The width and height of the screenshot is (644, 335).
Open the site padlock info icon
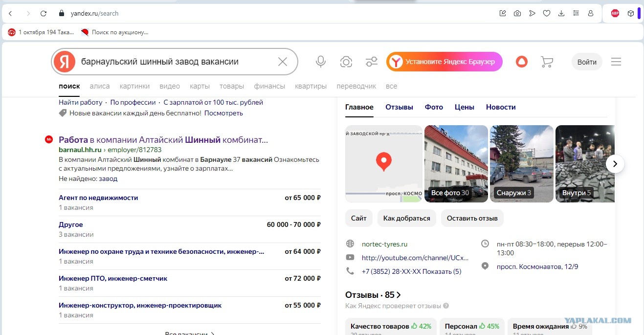pyautogui.click(x=61, y=13)
